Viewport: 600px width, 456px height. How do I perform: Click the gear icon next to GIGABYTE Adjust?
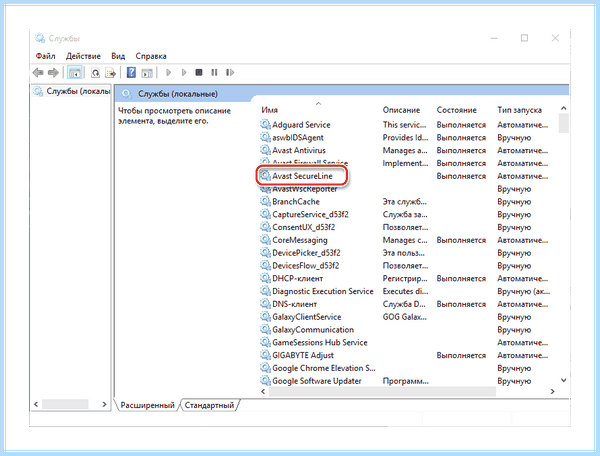coord(265,355)
